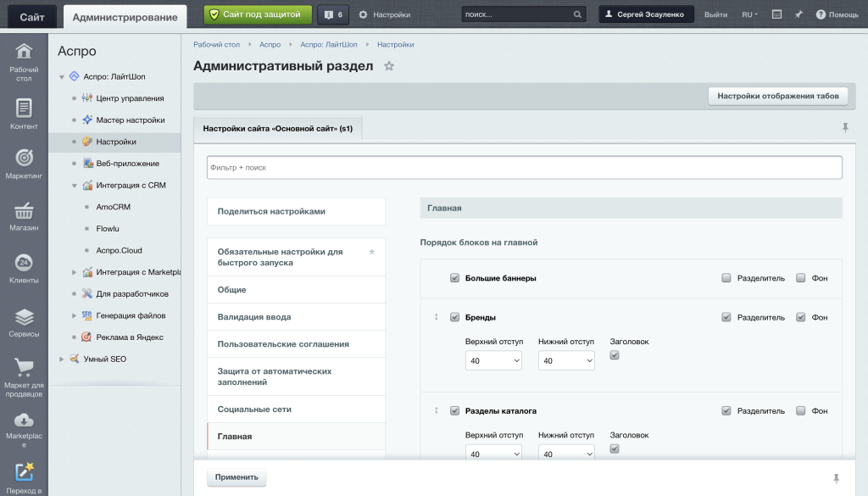The image size is (868, 496).
Task: Click Настройки отображения табов button
Action: pyautogui.click(x=777, y=96)
